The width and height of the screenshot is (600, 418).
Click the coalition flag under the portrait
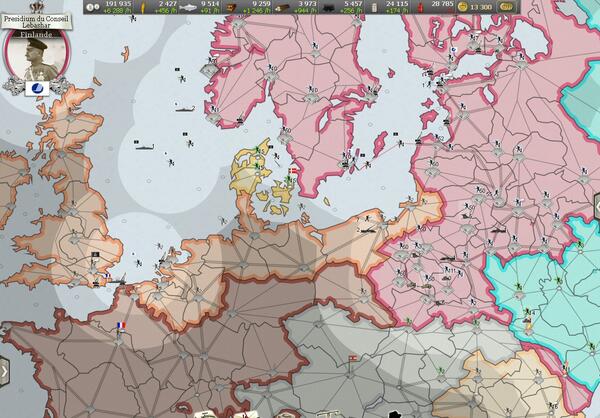(37, 88)
